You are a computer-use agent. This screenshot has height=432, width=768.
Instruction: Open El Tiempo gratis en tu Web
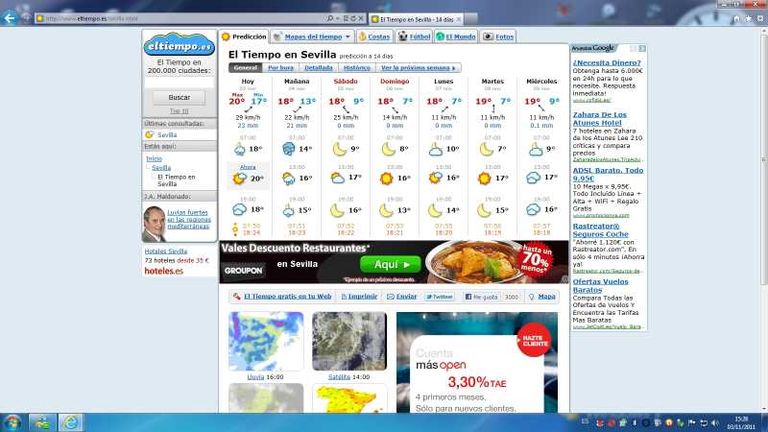[288, 296]
